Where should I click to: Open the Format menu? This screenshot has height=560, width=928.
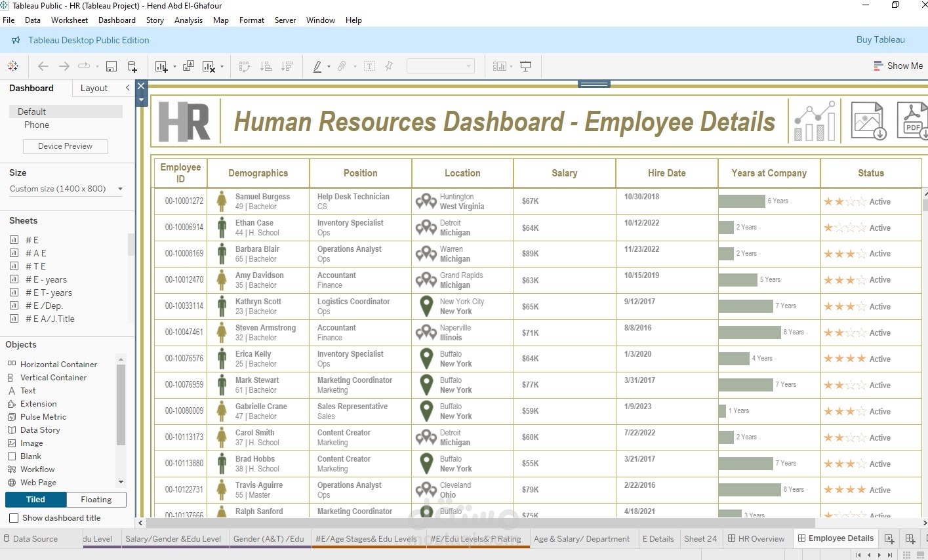252,20
